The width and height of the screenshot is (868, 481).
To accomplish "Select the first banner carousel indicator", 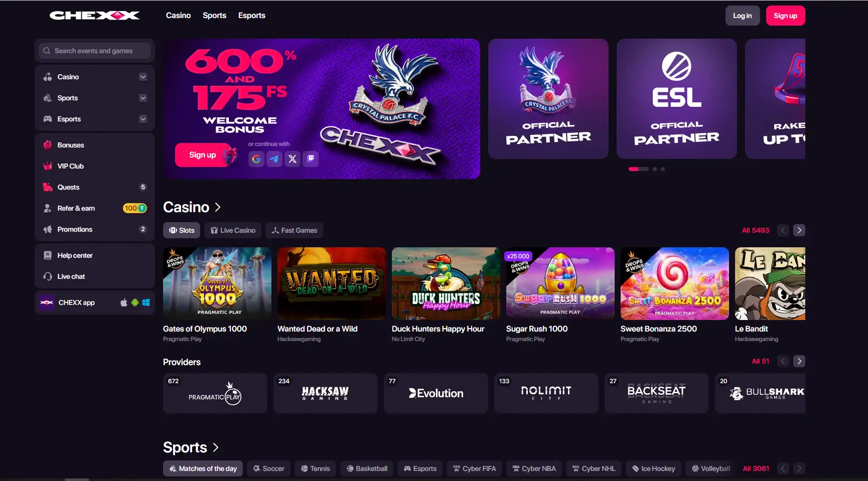I will [x=638, y=169].
